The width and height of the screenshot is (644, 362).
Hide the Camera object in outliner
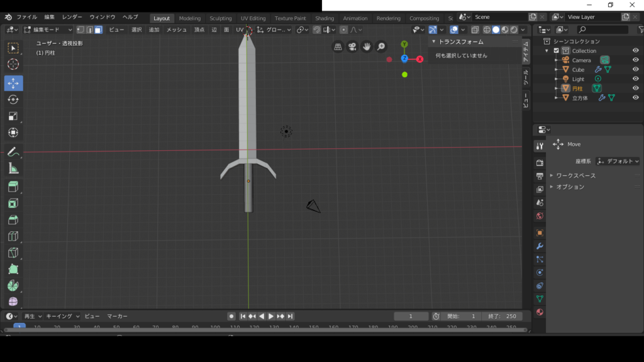tap(635, 60)
